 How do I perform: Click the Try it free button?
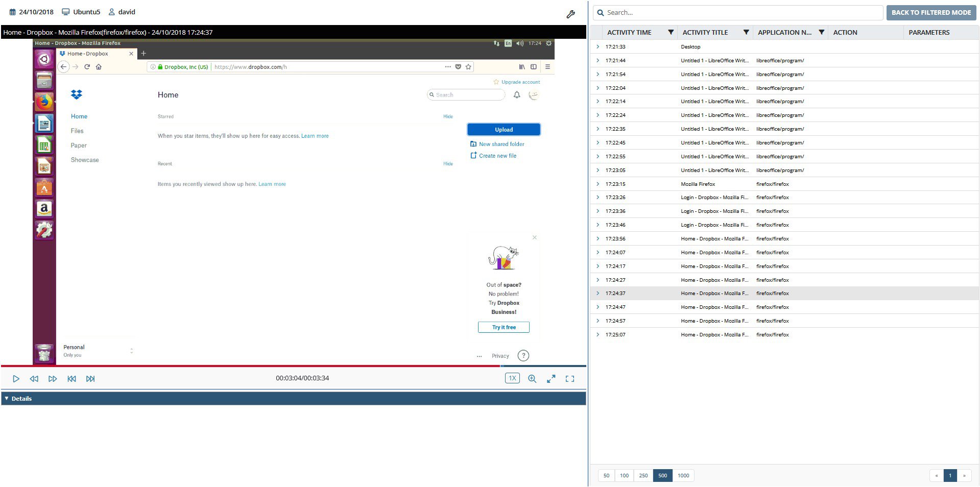[504, 327]
